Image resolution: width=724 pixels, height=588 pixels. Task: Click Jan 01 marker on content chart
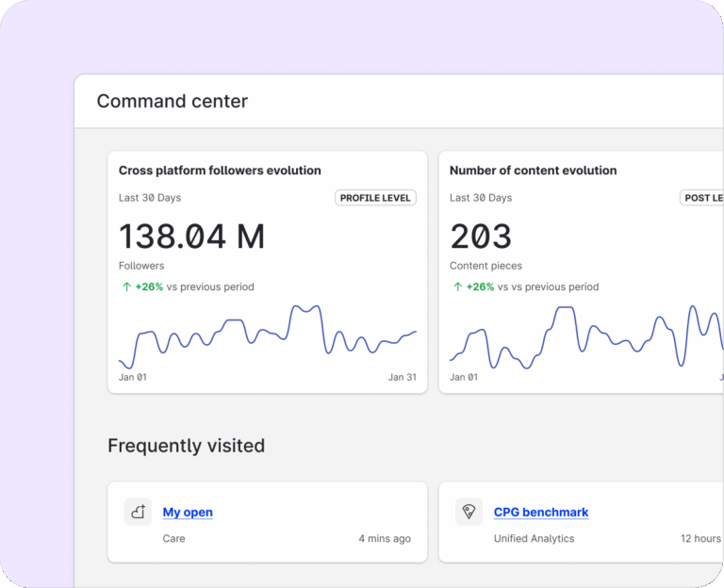coord(464,377)
